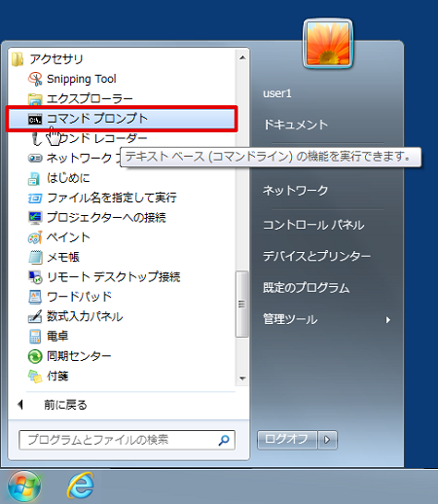Image resolution: width=438 pixels, height=504 pixels.
Task: Click the コマンド プロンプト black console icon
Action: coord(35,120)
